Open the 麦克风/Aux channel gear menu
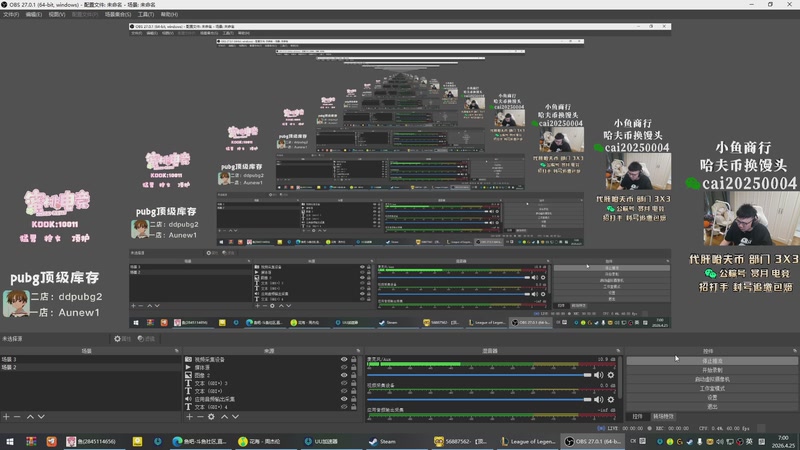 click(x=611, y=375)
